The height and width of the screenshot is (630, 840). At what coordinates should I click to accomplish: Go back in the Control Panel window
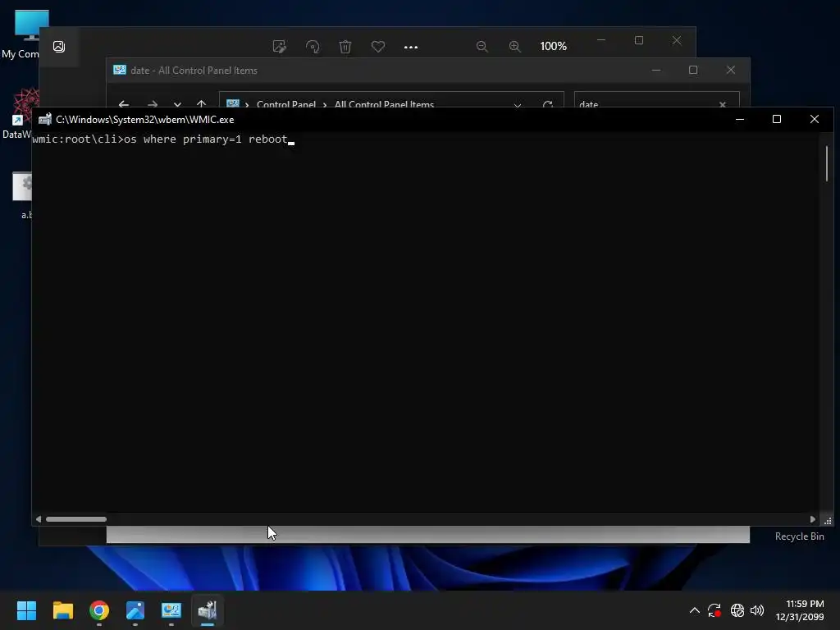coord(124,104)
